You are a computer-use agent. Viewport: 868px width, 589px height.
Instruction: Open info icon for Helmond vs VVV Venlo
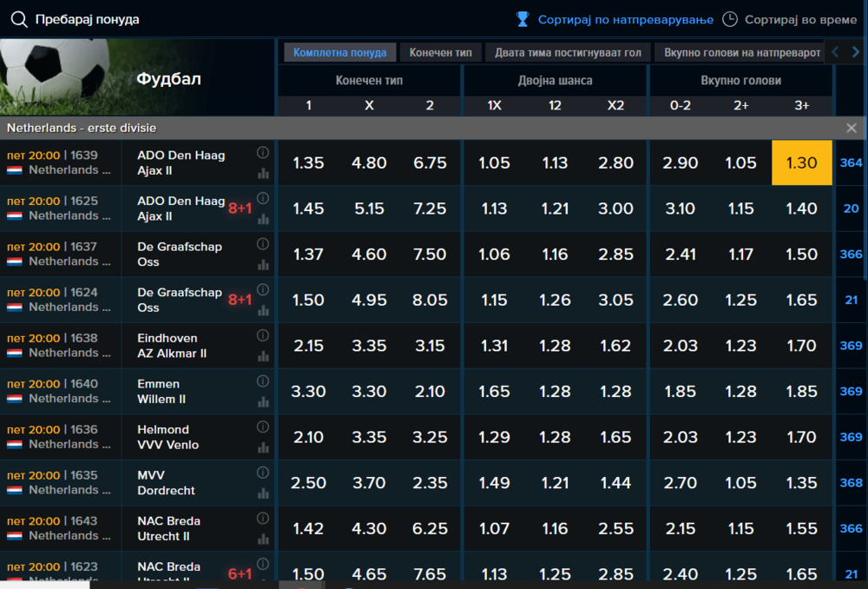263,427
